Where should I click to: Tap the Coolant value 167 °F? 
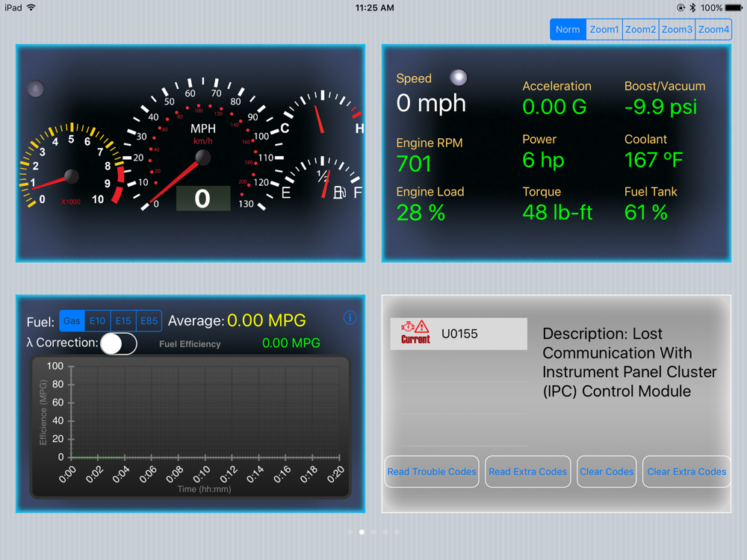(654, 160)
